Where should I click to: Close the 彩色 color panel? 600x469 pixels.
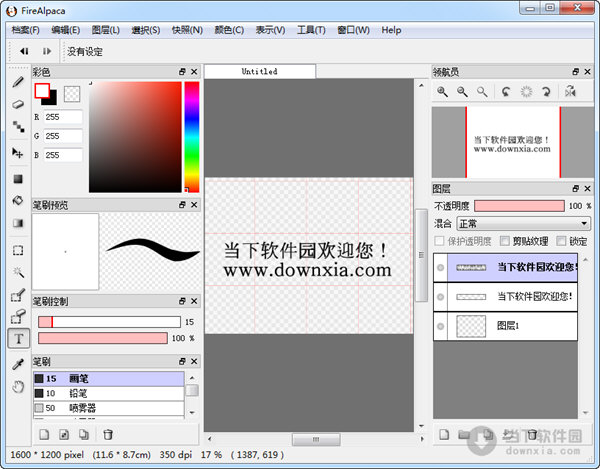pyautogui.click(x=194, y=72)
